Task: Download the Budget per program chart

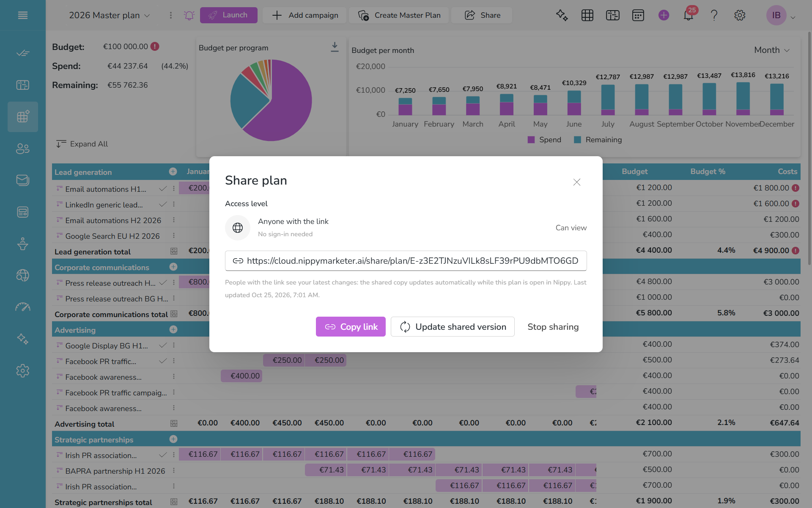Action: pos(335,47)
